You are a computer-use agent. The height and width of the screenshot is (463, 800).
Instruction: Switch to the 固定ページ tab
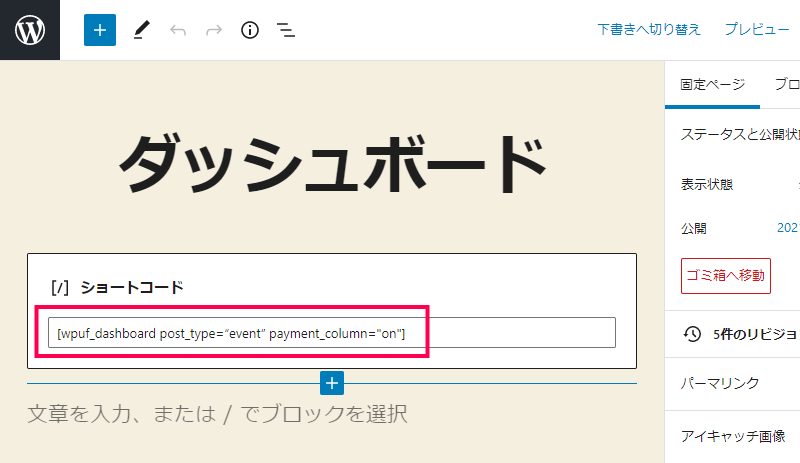712,84
